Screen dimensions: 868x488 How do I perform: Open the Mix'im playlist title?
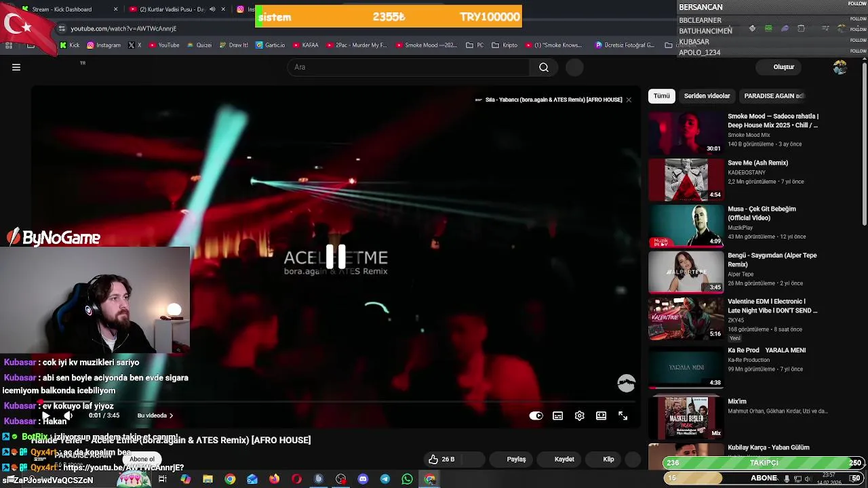737,401
